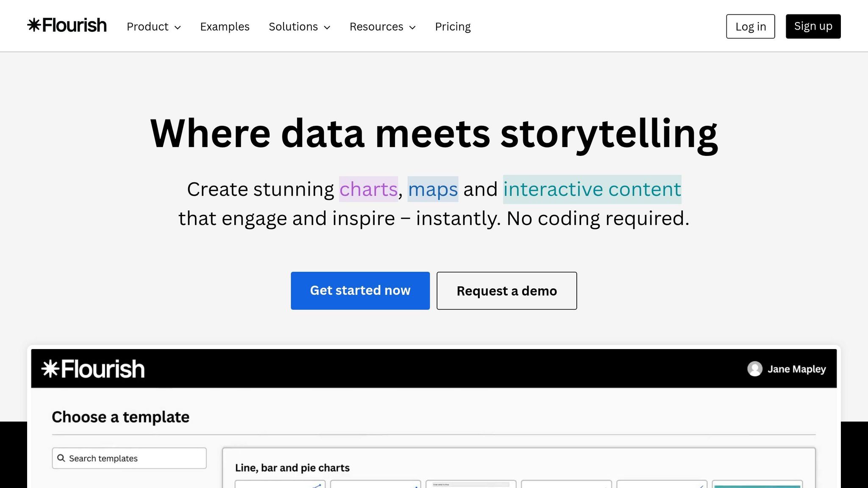Click the highlighted word maps
Screen dimensions: 868x488
433,189
